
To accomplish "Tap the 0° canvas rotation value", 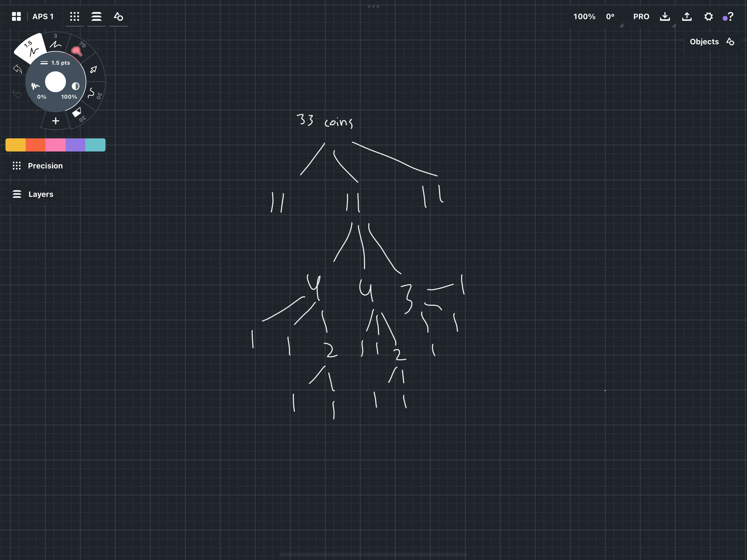I will (x=610, y=17).
